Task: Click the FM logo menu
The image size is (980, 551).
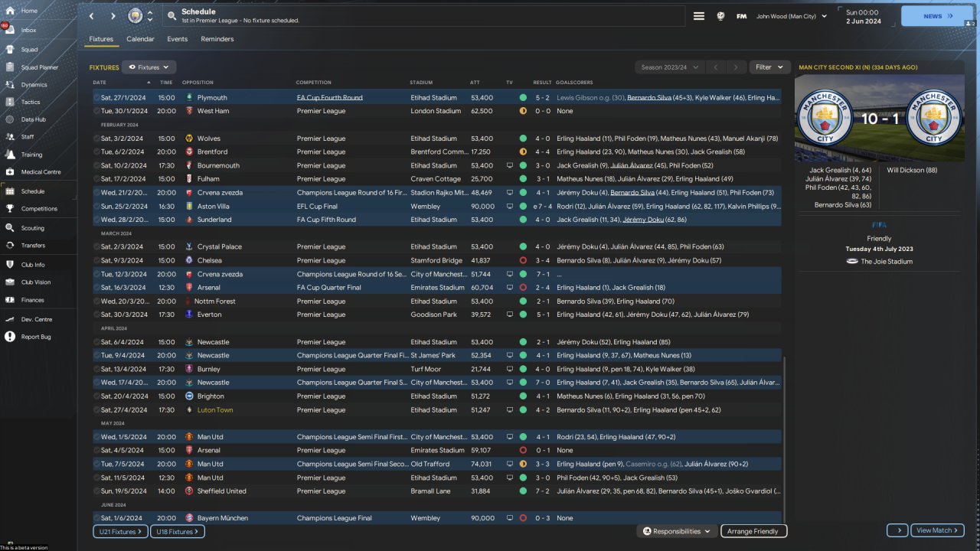Action: (x=741, y=16)
